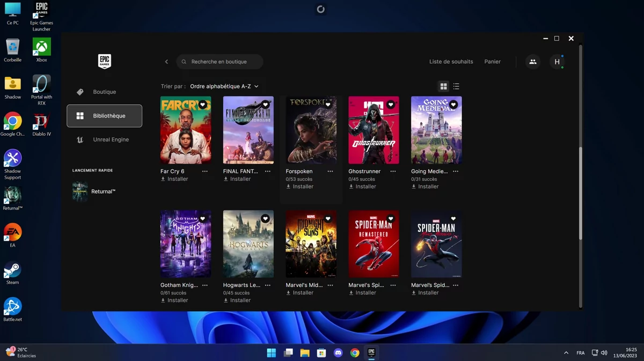Open the Hogwarts Legacy cover thumbnail
644x361 pixels.
(248, 244)
